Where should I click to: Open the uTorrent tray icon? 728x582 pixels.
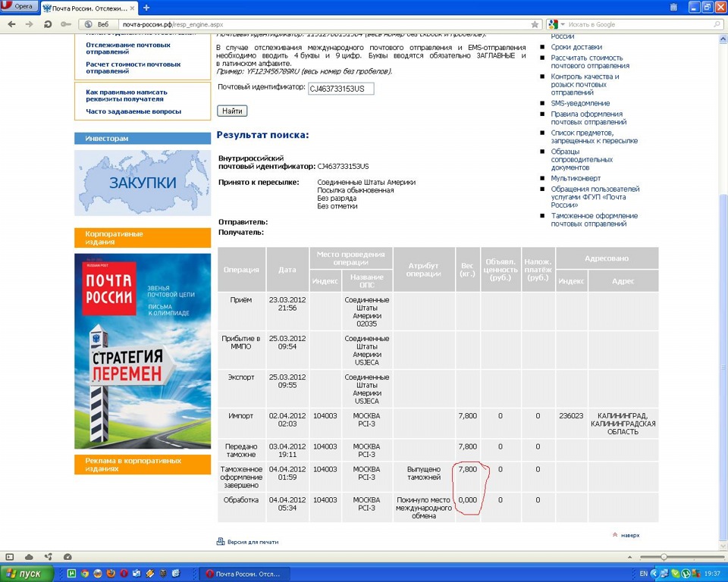pos(684,574)
